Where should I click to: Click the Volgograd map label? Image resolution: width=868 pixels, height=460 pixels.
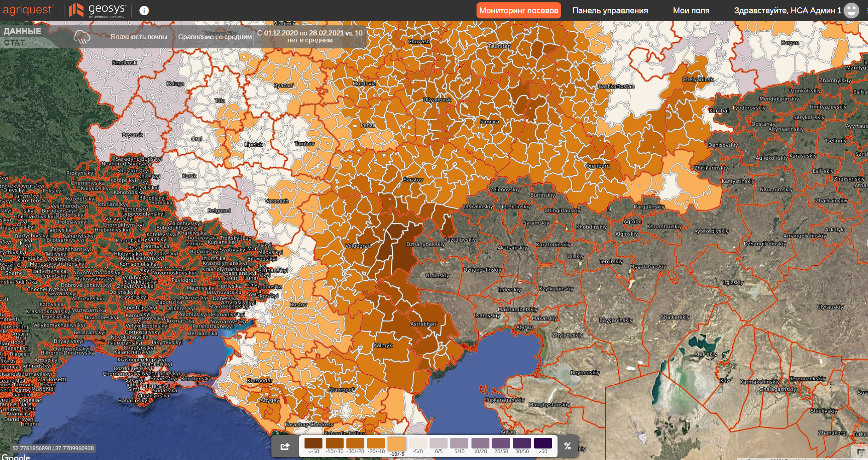point(358,246)
